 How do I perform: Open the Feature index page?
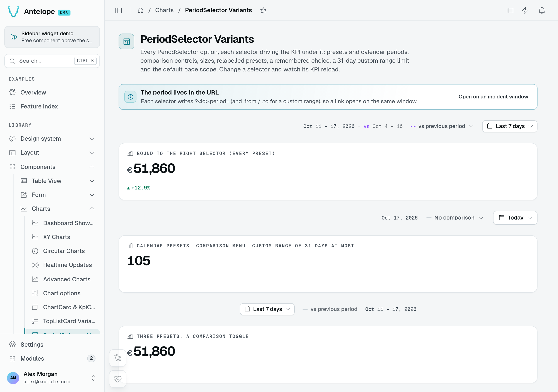tap(52, 106)
